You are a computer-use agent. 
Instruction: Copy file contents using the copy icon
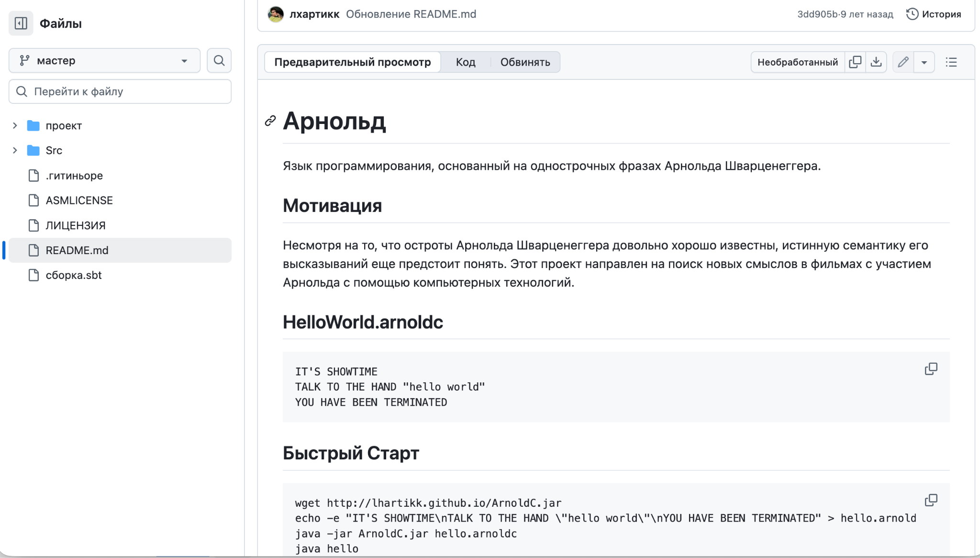pos(856,62)
